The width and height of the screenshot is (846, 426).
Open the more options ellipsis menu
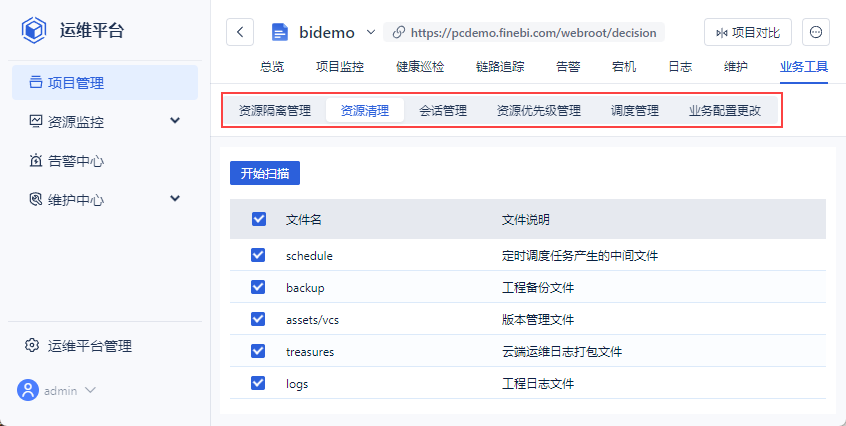point(816,32)
